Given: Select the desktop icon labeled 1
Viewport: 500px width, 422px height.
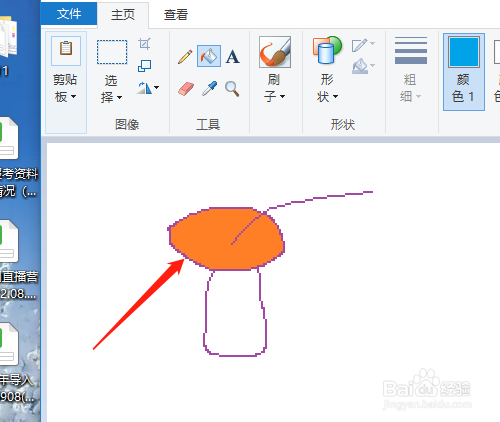Looking at the screenshot, I should (8, 47).
